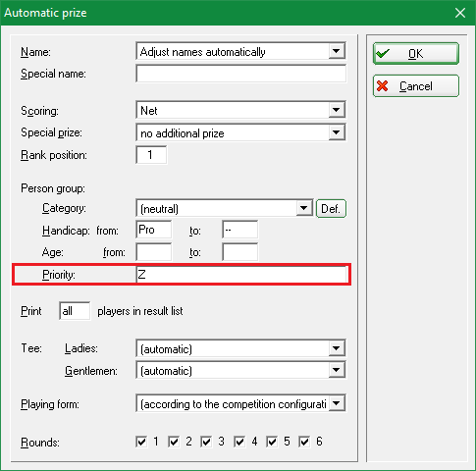This screenshot has width=476, height=471.
Task: Open the Special prize dropdown
Action: click(337, 132)
